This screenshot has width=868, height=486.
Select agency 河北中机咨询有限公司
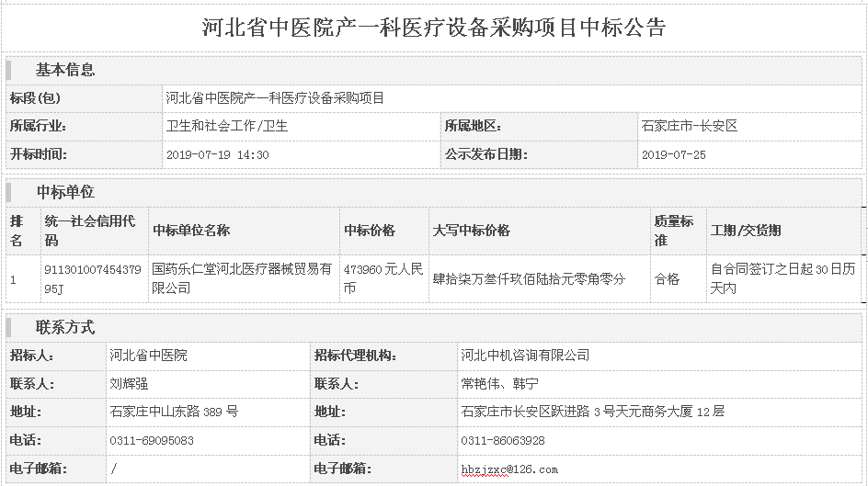coord(525,356)
